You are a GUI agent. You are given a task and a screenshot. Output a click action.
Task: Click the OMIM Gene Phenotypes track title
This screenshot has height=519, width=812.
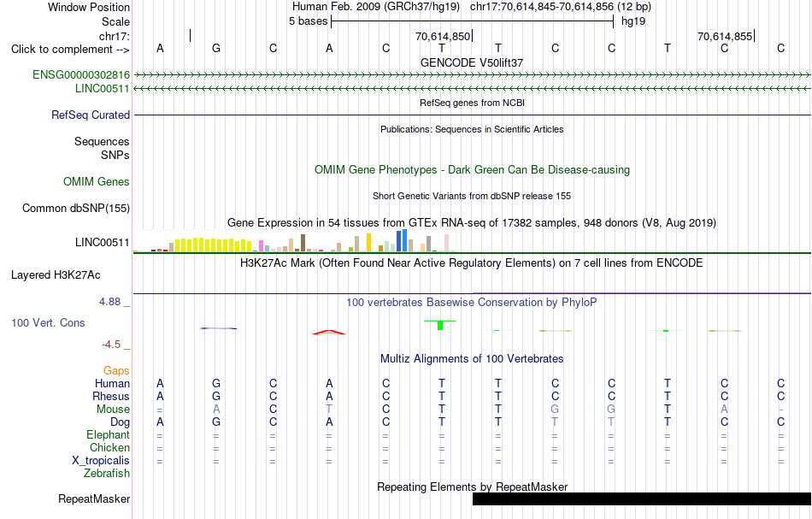472,170
